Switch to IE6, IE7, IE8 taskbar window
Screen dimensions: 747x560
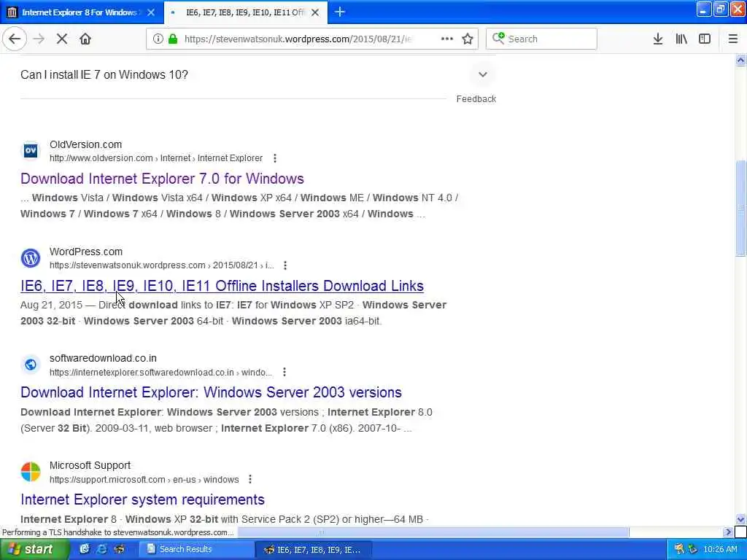pyautogui.click(x=312, y=550)
